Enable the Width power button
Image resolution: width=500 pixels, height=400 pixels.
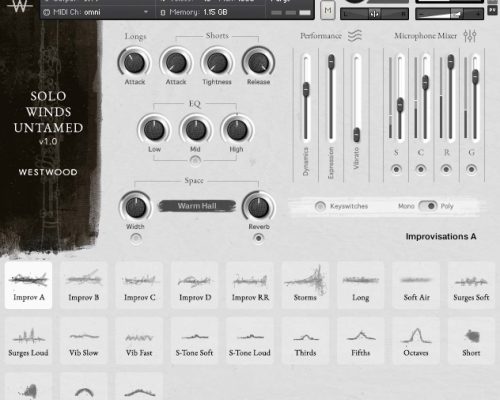tap(136, 238)
